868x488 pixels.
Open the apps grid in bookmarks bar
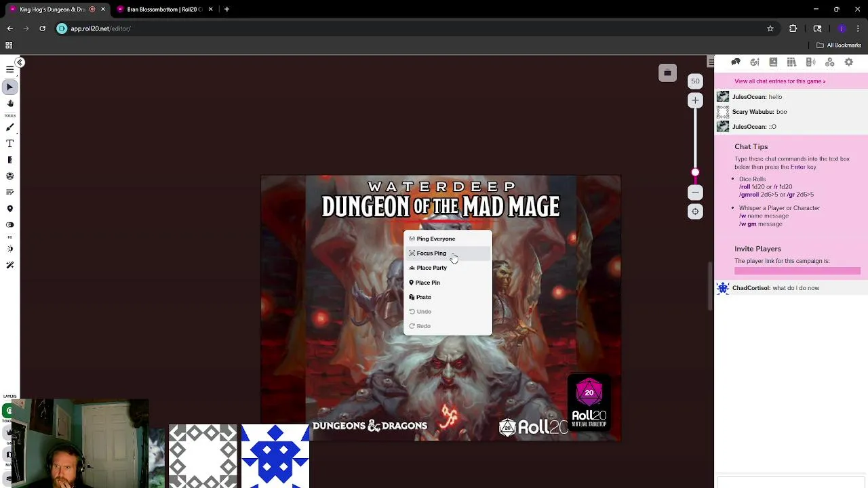pyautogui.click(x=9, y=45)
